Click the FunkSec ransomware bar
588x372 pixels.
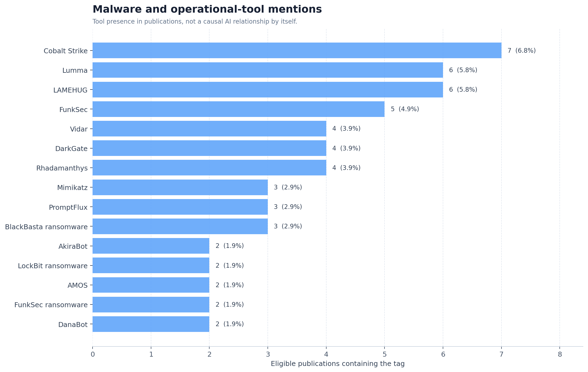pos(151,304)
